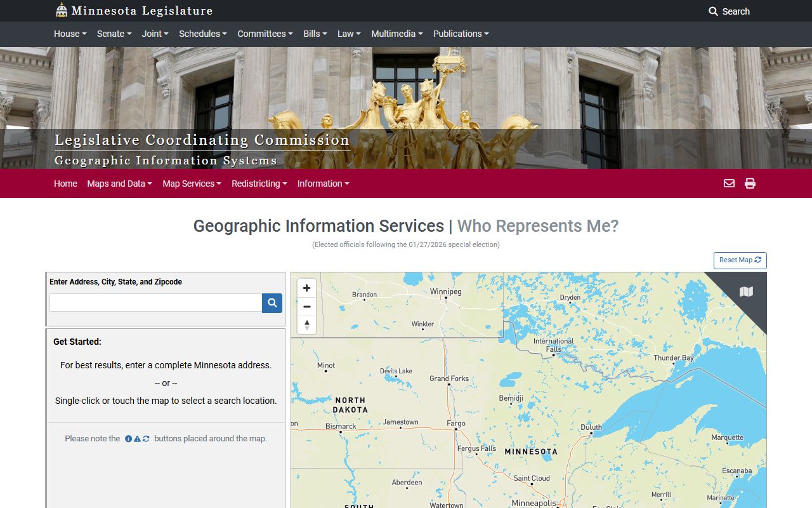812x508 pixels.
Task: Reset map compass orientation button
Action: click(x=306, y=325)
